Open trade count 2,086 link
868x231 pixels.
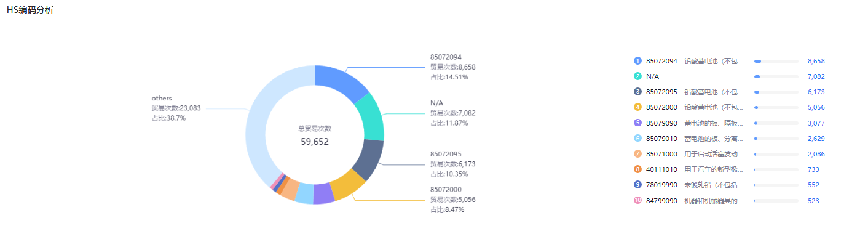coord(816,153)
